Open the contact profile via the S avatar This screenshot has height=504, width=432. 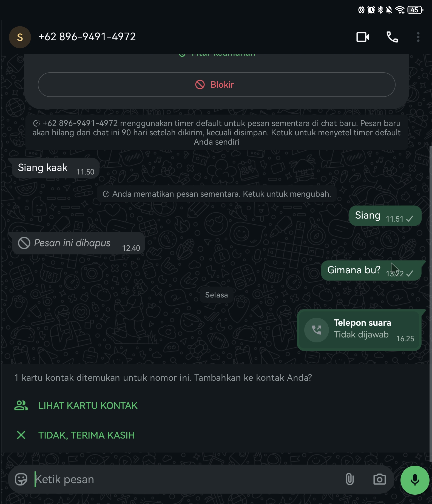pos(20,37)
